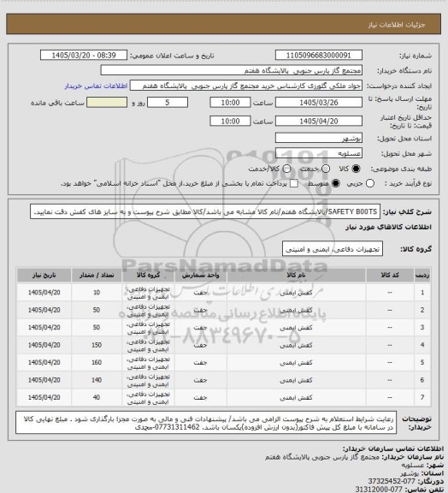Select the کالا/خدمت radio button
This screenshot has height=493, width=448.
tap(286, 169)
